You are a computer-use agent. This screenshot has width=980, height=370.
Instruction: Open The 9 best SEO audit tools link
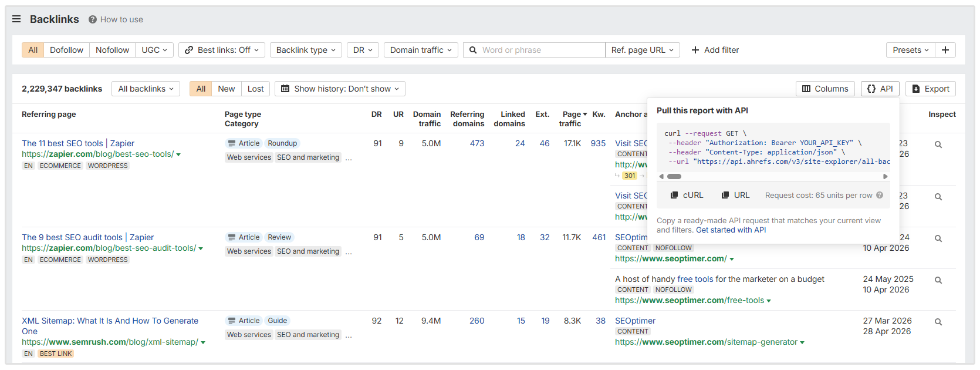pos(88,237)
